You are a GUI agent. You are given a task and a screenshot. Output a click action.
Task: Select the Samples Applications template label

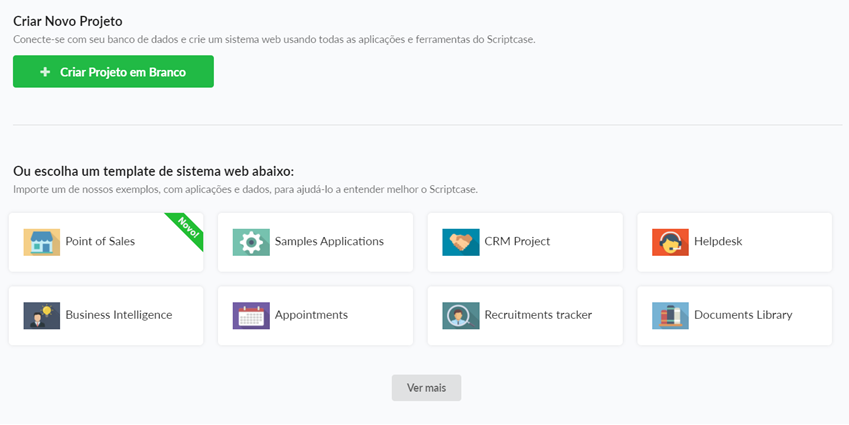click(329, 241)
